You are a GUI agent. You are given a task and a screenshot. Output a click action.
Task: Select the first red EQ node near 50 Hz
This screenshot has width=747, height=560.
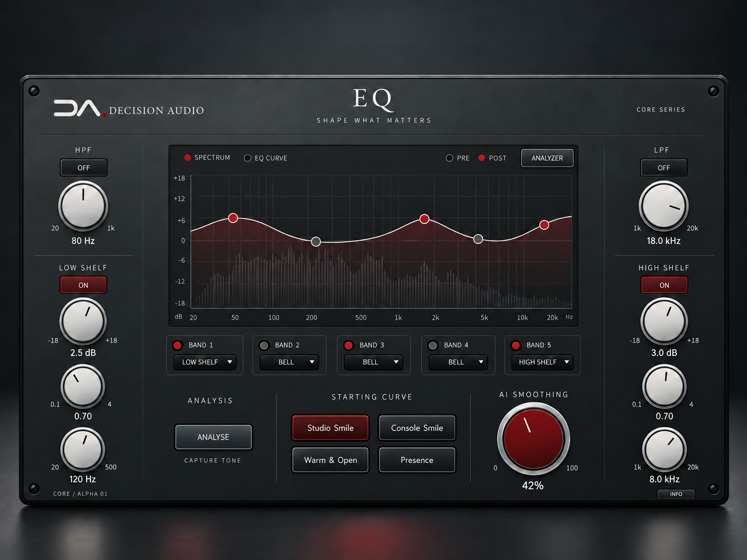(x=233, y=218)
